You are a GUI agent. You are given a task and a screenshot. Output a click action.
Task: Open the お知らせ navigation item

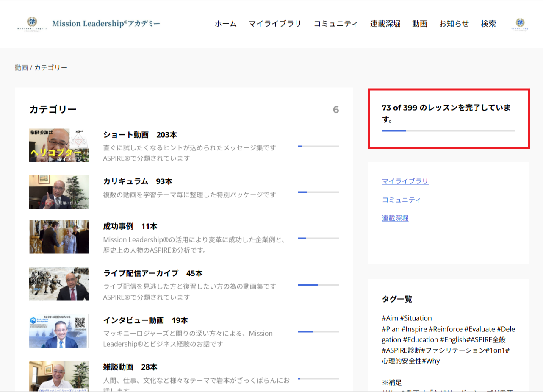tap(454, 24)
